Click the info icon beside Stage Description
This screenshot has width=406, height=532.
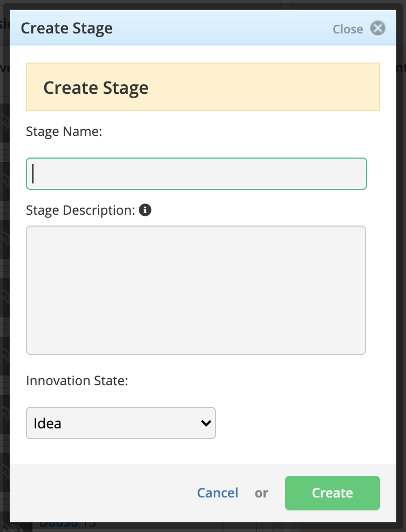click(145, 210)
